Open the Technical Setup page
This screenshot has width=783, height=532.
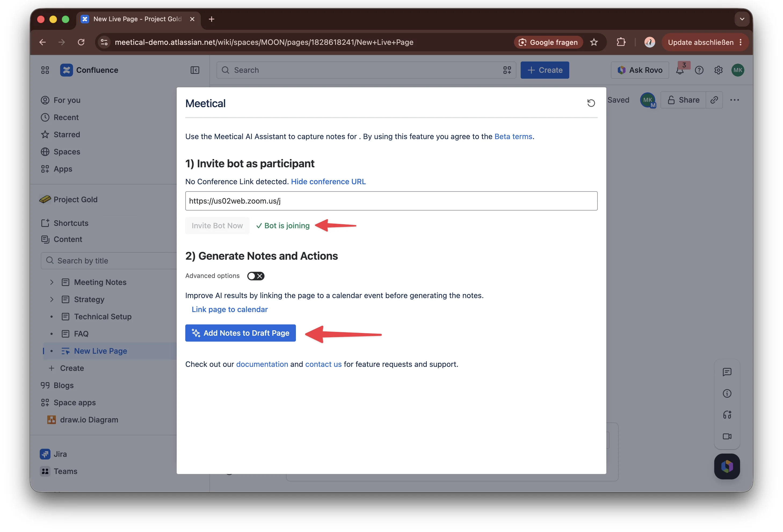coord(102,317)
